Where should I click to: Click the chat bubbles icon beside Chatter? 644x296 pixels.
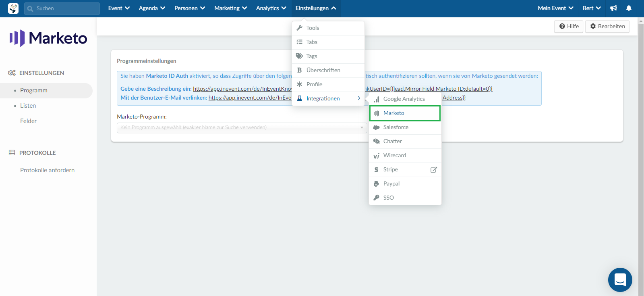(x=377, y=142)
